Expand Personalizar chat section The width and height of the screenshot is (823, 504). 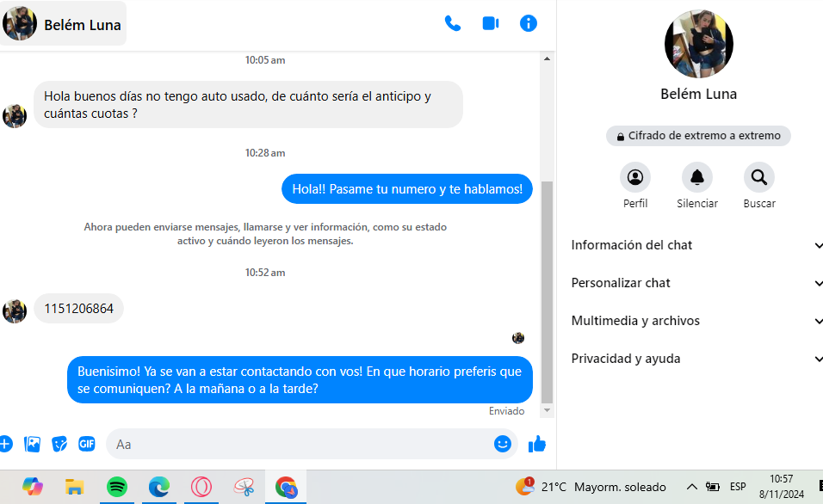point(696,283)
